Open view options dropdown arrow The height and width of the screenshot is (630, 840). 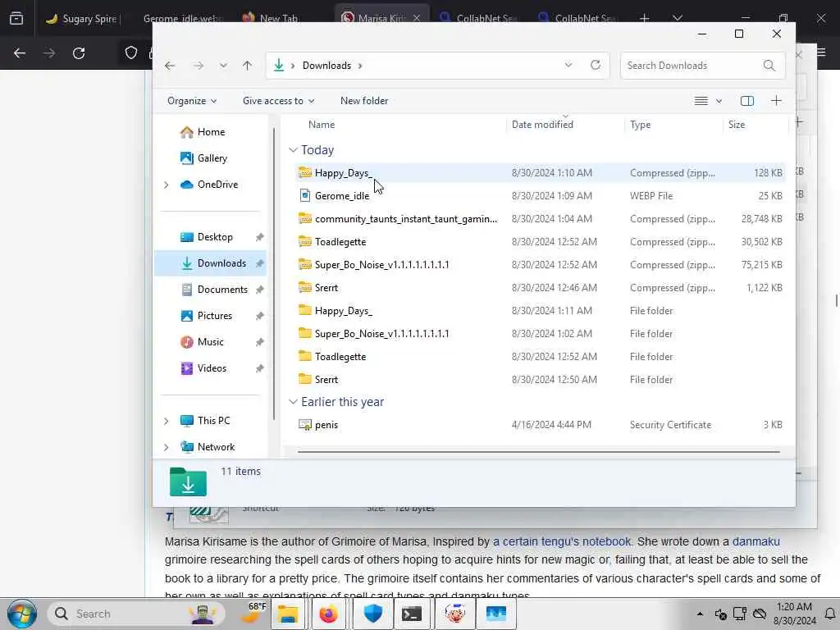719,101
